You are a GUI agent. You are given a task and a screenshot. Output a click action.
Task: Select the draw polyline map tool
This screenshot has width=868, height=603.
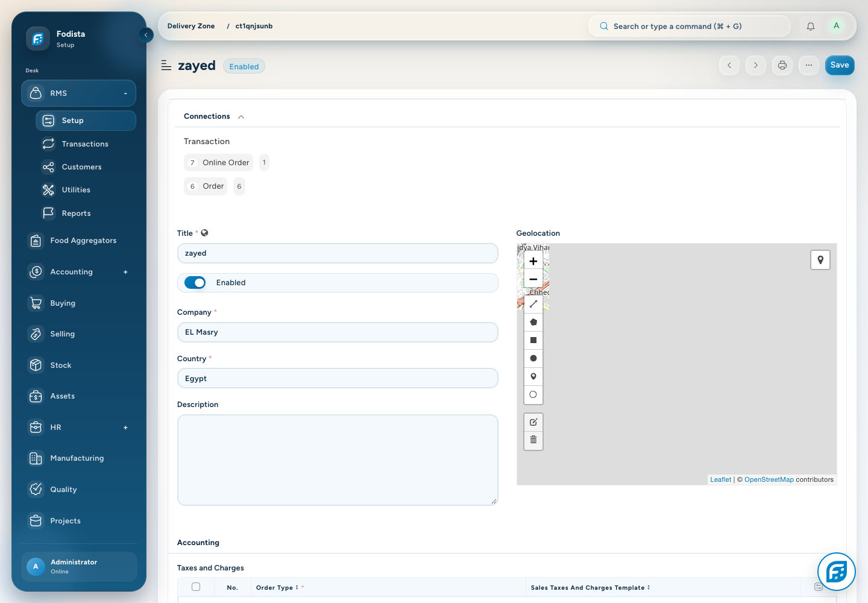[533, 304]
